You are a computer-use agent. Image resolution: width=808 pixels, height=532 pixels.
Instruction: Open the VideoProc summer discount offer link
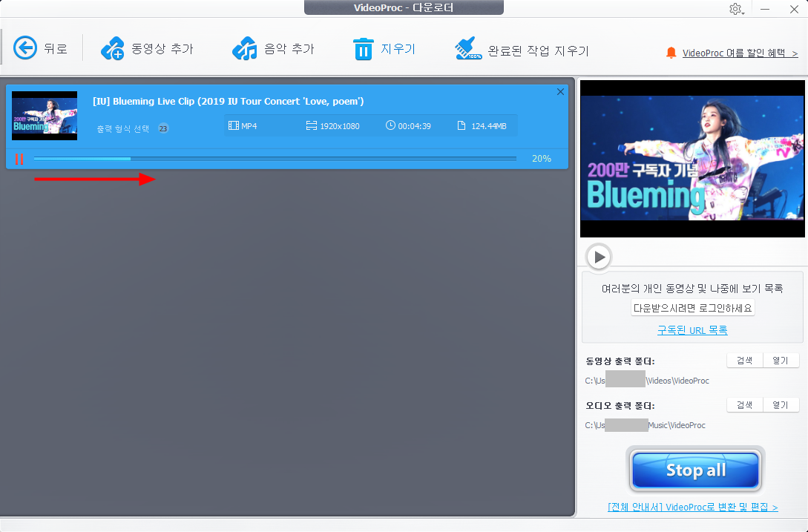point(740,53)
